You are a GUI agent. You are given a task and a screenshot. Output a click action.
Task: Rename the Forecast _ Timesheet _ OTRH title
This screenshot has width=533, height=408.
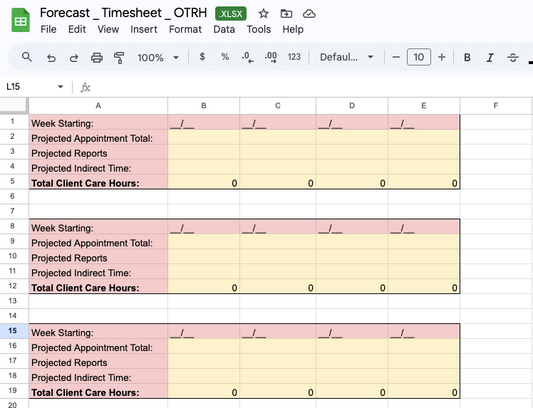(123, 13)
